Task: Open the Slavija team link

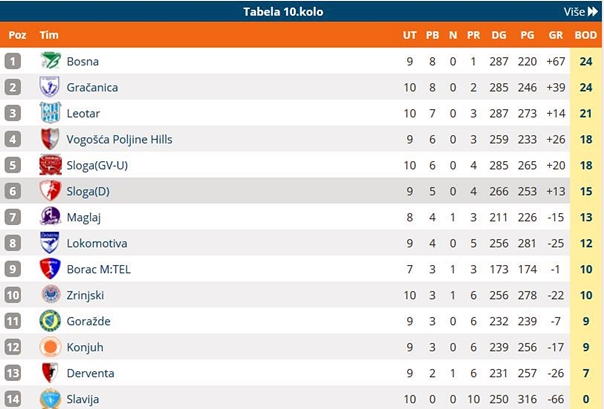Action: 84,399
